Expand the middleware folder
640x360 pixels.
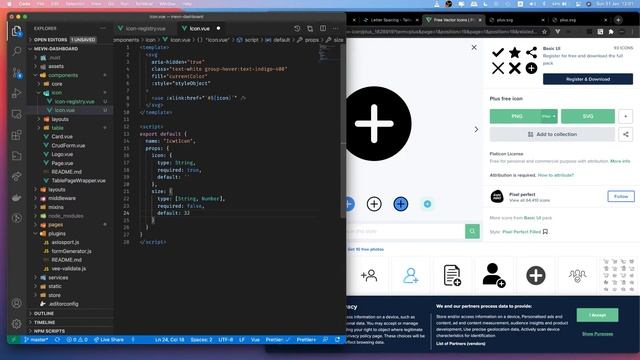tap(36, 198)
